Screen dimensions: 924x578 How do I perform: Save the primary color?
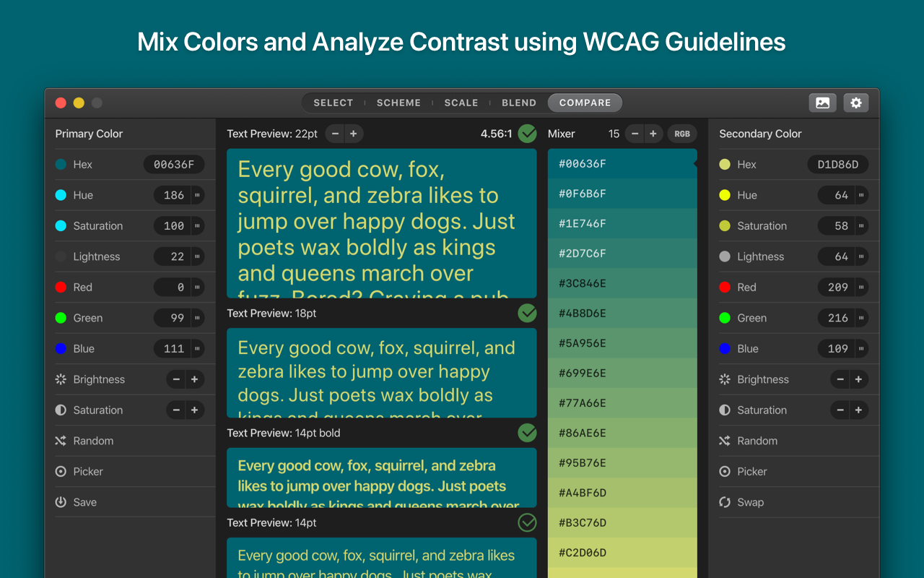(61, 502)
